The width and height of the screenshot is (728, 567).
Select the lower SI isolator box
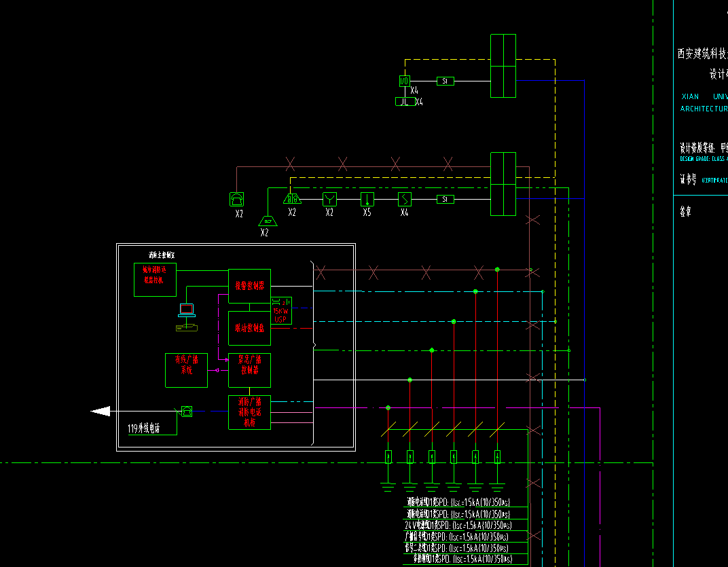click(x=445, y=199)
